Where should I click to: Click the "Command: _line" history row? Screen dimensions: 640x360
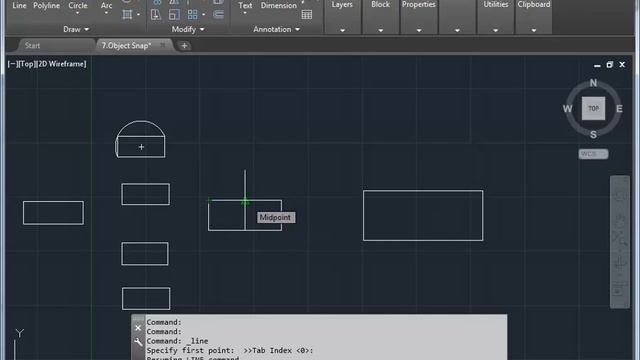[x=178, y=341]
